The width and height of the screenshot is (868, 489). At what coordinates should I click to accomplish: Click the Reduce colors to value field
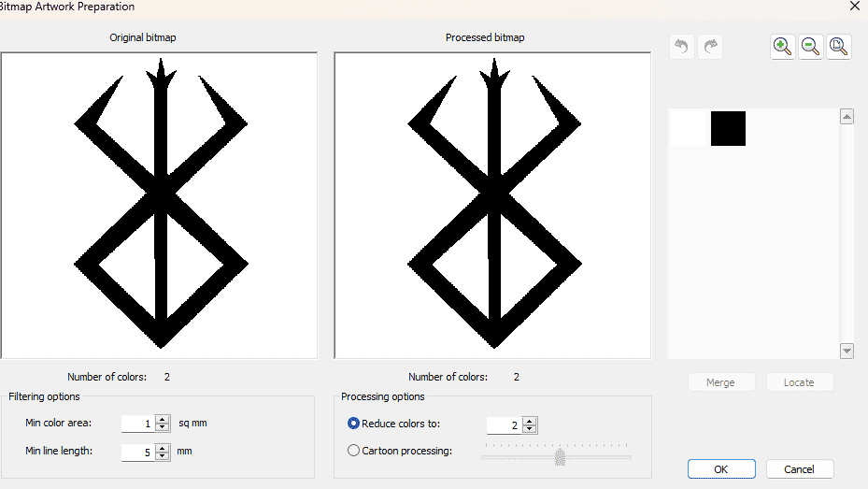click(x=505, y=425)
